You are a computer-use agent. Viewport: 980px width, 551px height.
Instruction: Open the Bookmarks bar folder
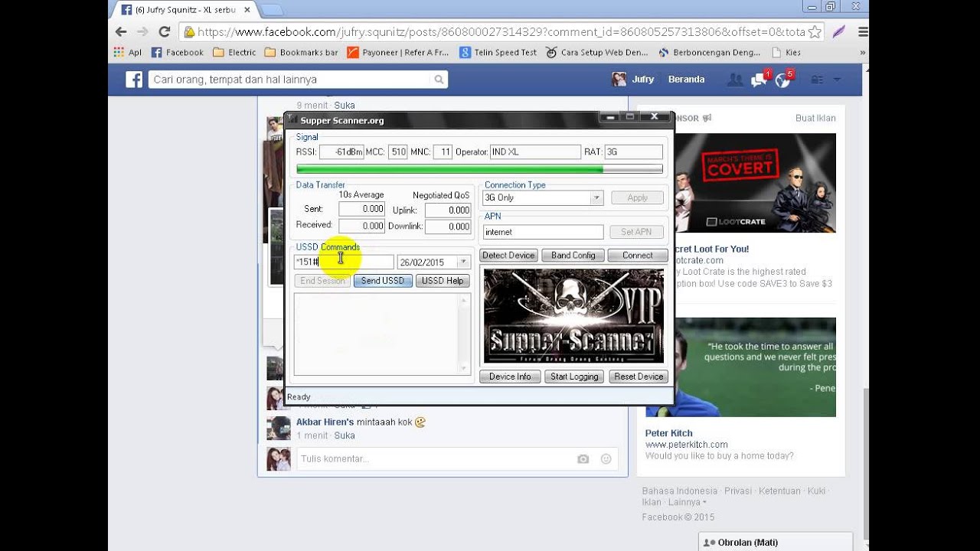(301, 53)
